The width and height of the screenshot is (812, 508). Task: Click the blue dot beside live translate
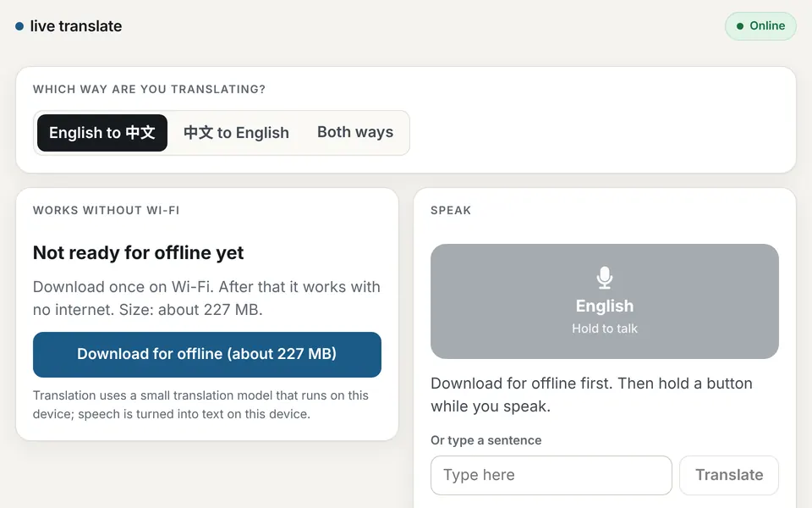click(19, 26)
